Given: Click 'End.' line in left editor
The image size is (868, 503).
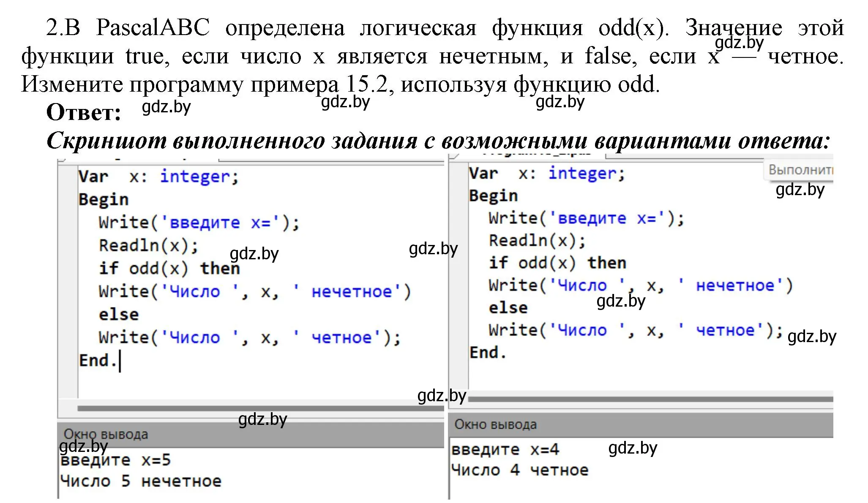Looking at the screenshot, I should pos(98,361).
